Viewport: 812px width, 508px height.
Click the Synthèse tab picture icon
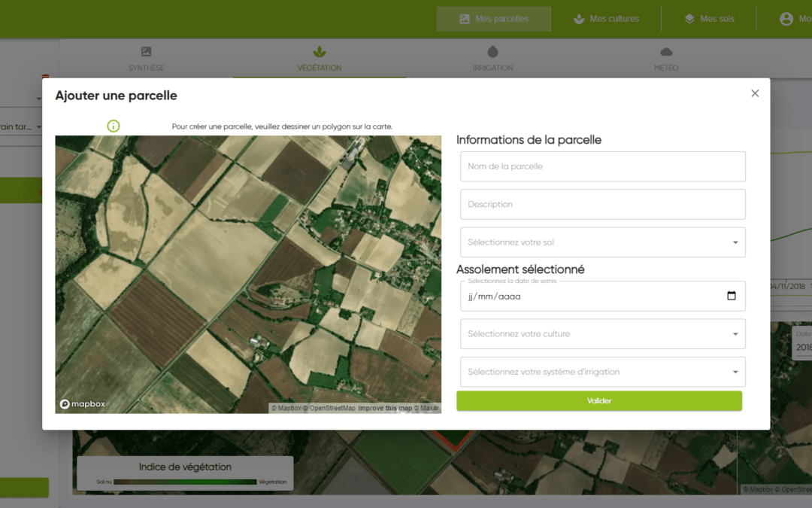[146, 51]
